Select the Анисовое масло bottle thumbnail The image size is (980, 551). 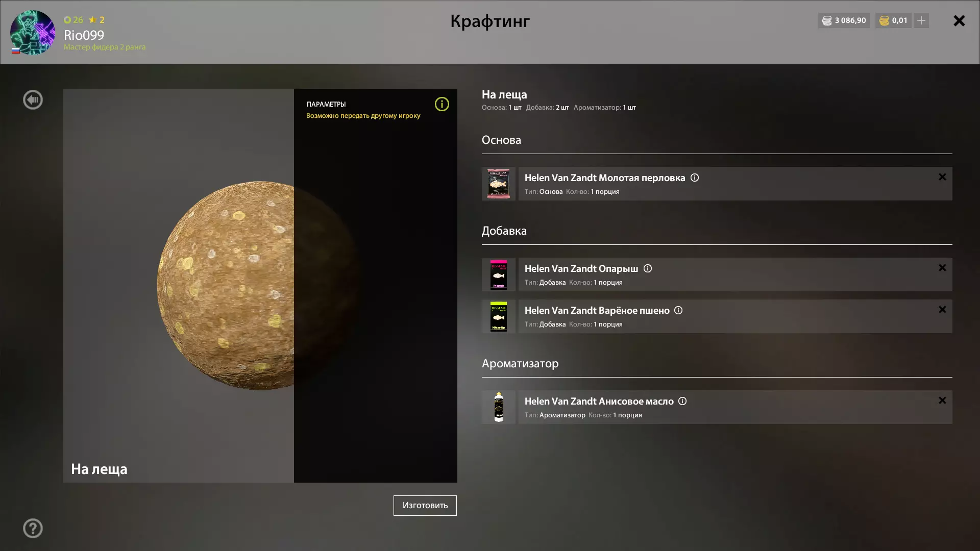click(499, 407)
